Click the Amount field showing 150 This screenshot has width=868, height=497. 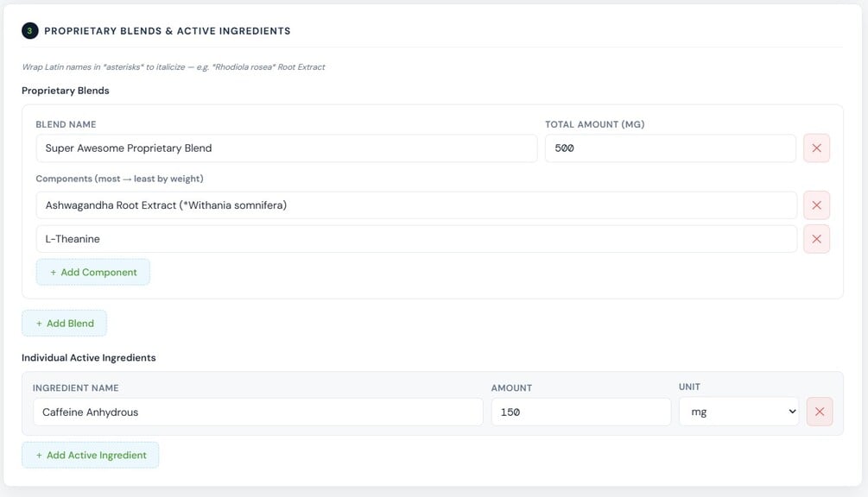pyautogui.click(x=580, y=412)
